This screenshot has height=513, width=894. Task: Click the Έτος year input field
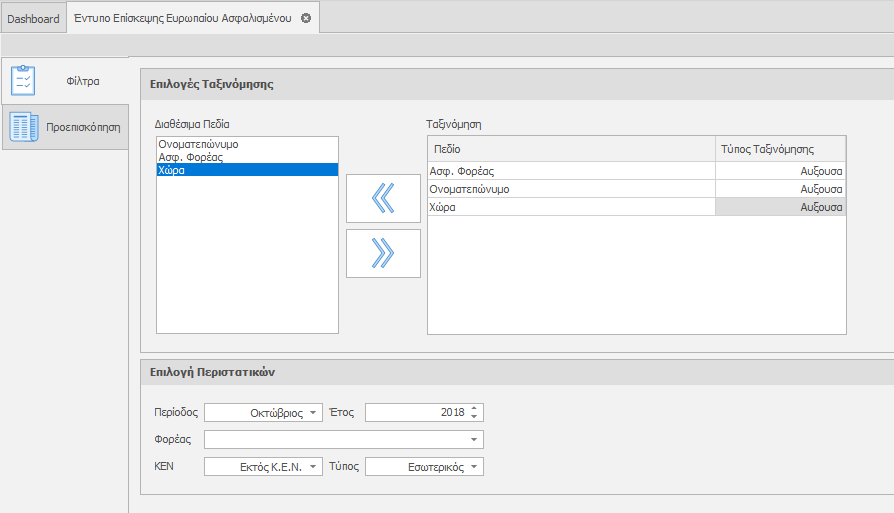click(x=415, y=412)
